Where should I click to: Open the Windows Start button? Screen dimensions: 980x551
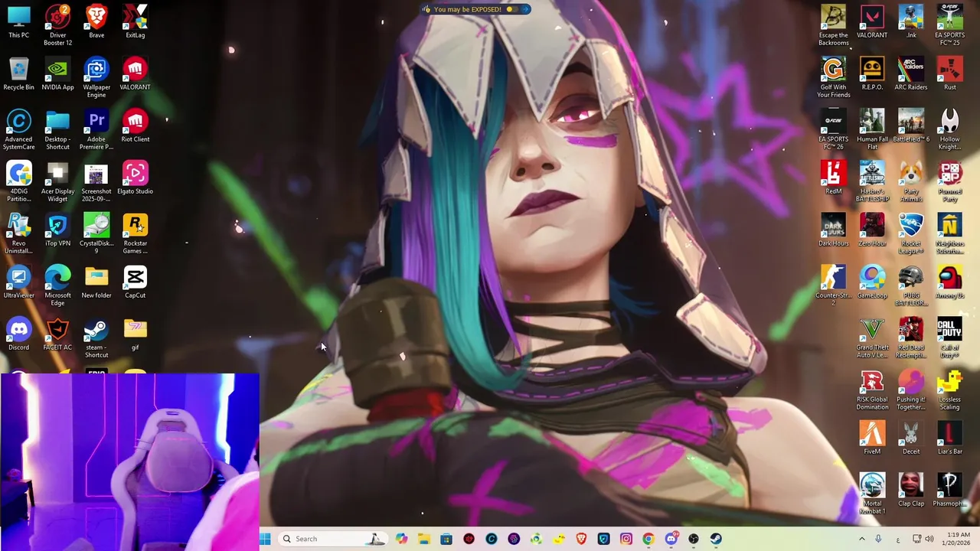click(265, 539)
